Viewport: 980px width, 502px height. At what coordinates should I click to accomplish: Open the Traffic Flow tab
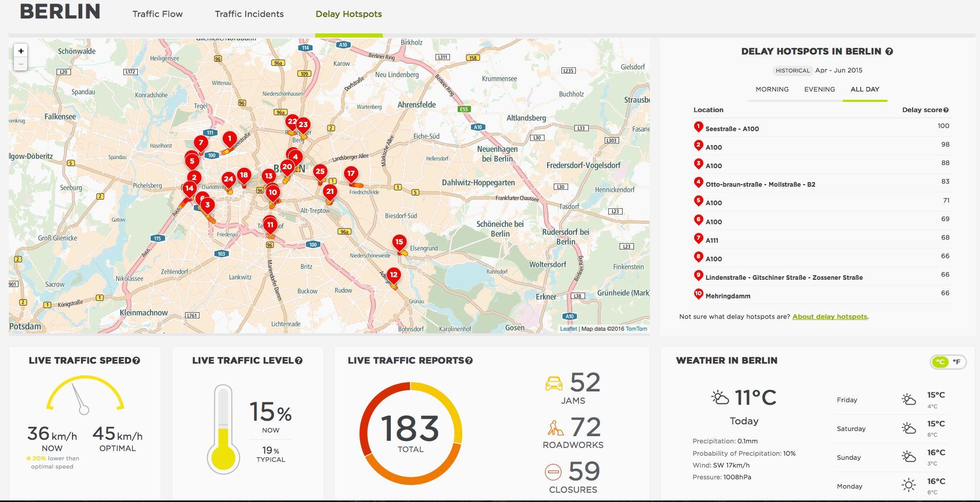pos(157,14)
